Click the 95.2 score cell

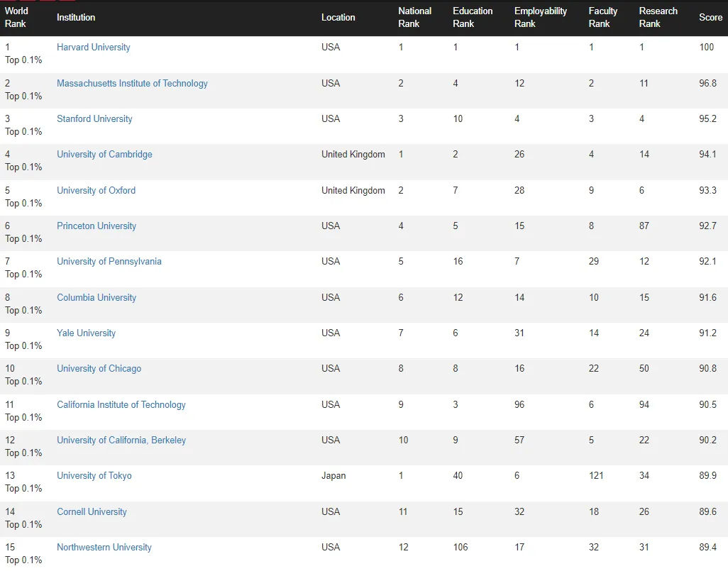pos(707,119)
